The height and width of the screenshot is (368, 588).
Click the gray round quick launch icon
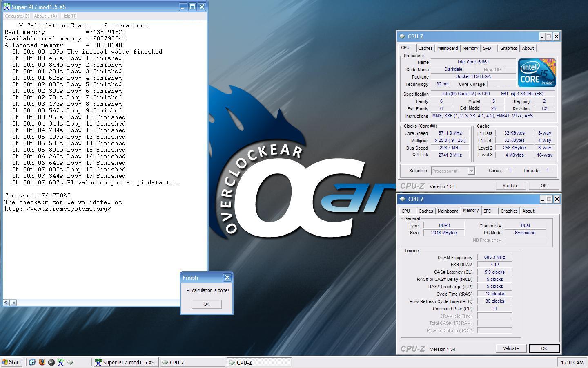(x=51, y=362)
